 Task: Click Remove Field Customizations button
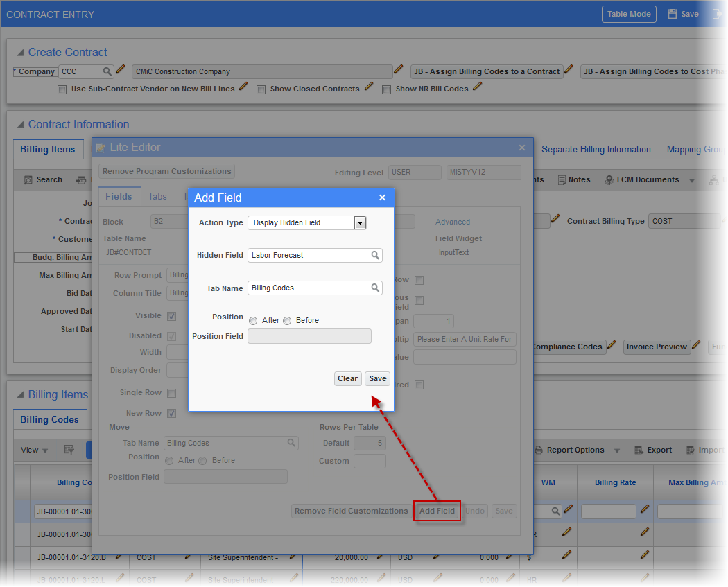pos(351,511)
